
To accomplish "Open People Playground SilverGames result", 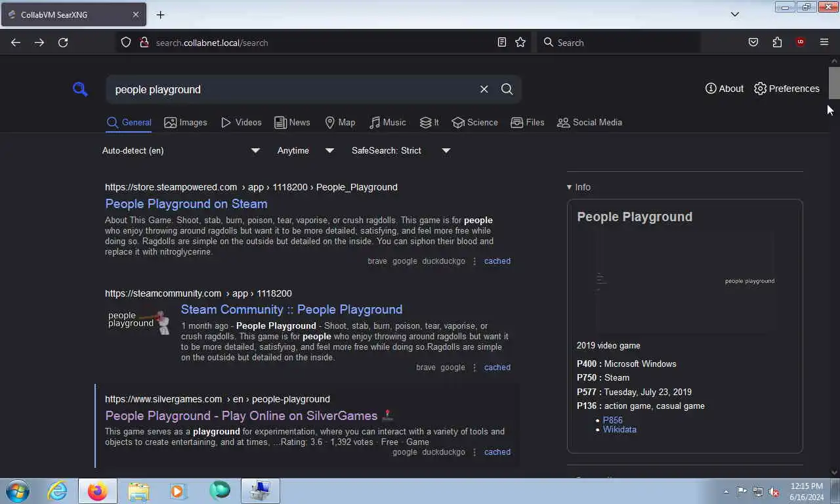I will (x=249, y=415).
